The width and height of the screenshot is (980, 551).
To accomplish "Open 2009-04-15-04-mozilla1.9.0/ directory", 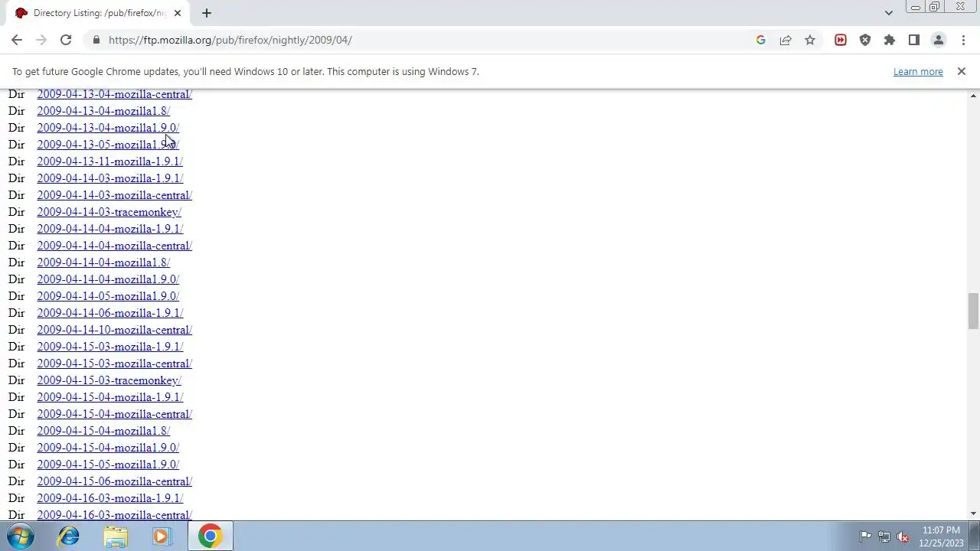I will 108,448.
